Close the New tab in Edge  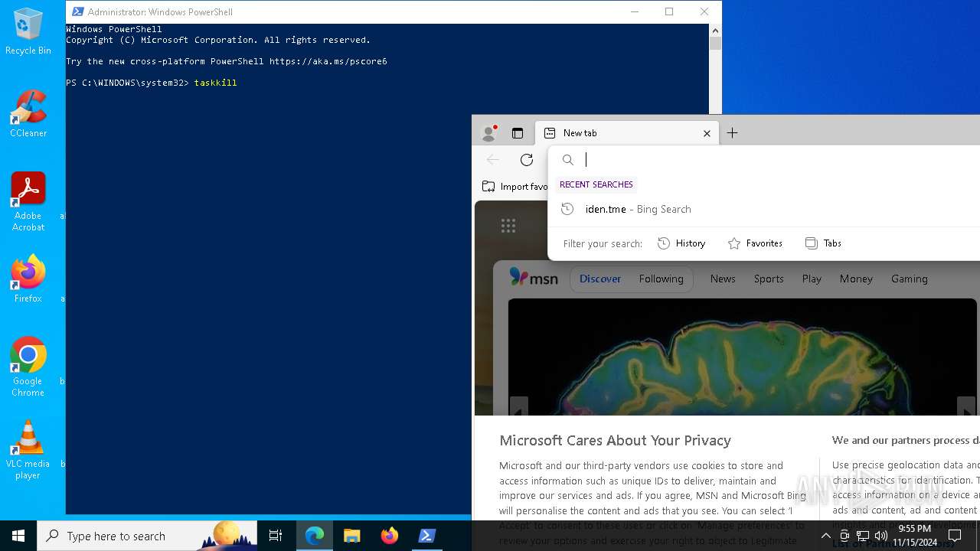[x=707, y=133]
